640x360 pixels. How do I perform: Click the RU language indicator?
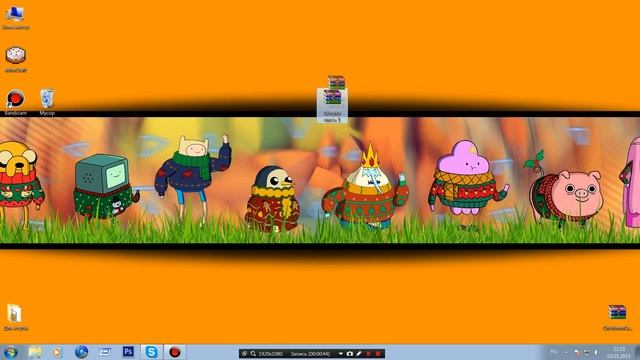(x=554, y=352)
